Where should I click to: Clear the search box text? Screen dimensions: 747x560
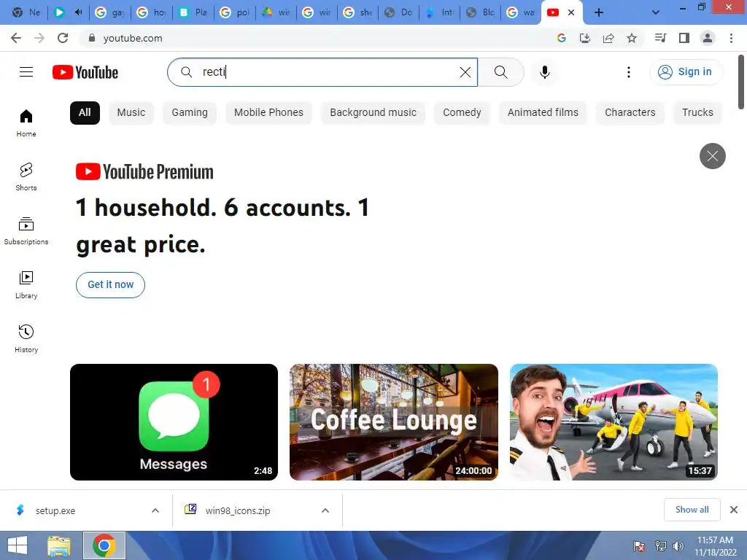pos(465,72)
